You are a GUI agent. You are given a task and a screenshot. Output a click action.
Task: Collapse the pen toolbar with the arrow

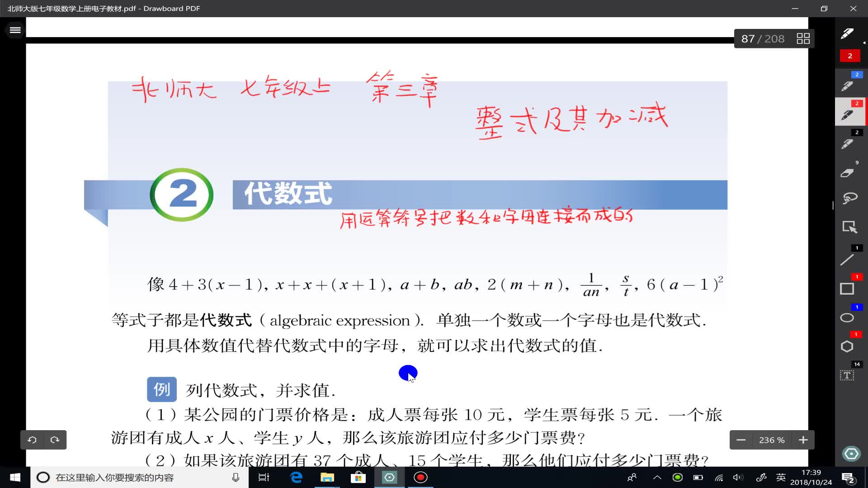tap(865, 43)
